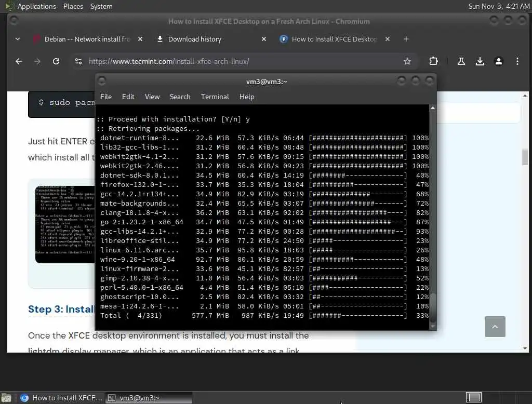Click the Total (4/331) progress line

[264, 316]
